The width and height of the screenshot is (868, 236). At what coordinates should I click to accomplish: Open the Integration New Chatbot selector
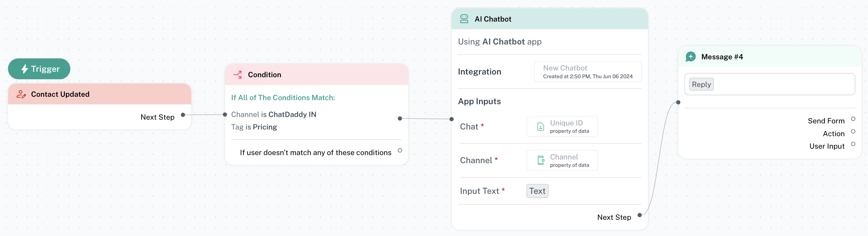tap(587, 72)
